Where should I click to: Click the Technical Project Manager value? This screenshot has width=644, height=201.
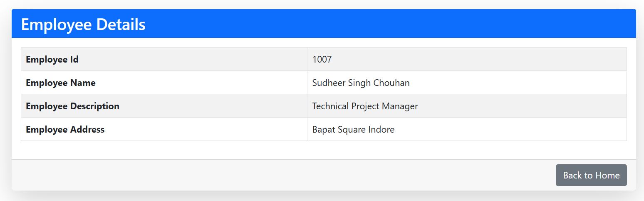click(365, 106)
